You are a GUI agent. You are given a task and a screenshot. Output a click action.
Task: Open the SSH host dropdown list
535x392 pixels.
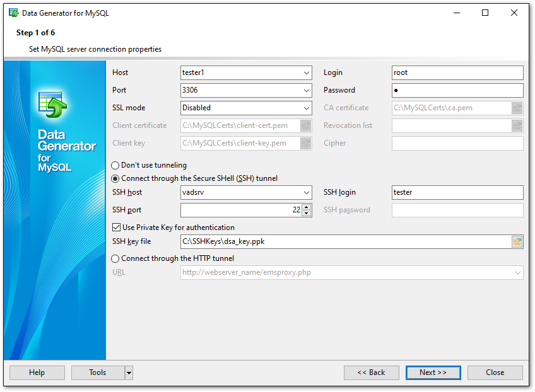click(x=307, y=193)
